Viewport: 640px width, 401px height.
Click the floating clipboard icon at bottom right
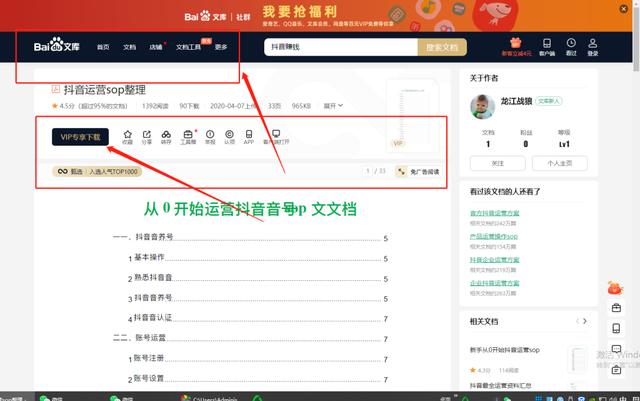coord(616,370)
